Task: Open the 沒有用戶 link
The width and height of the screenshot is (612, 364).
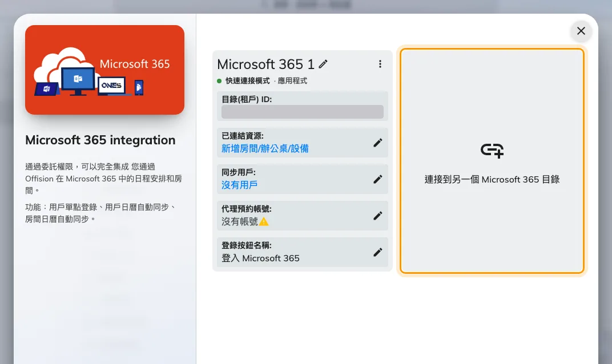Action: click(x=239, y=185)
